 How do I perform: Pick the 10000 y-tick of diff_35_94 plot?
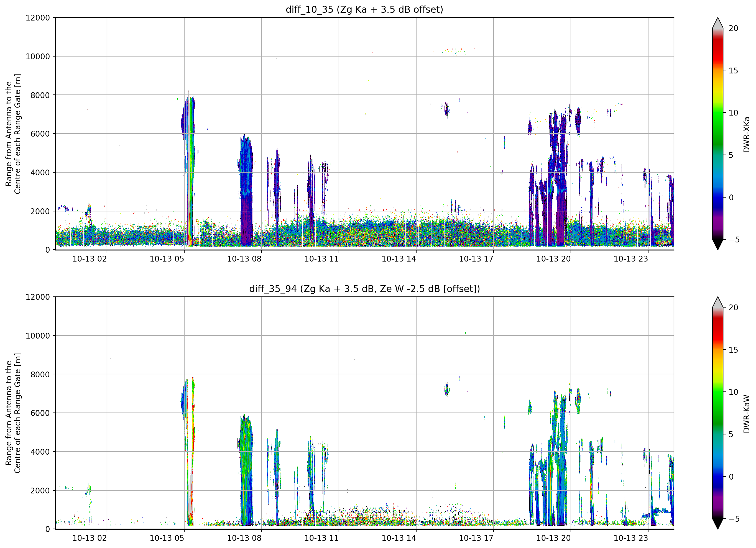[x=38, y=336]
